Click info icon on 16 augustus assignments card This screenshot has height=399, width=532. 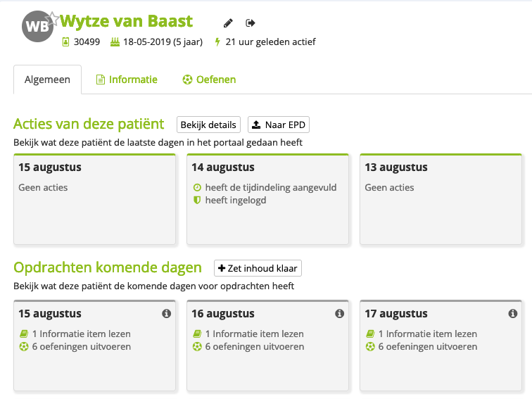(339, 314)
